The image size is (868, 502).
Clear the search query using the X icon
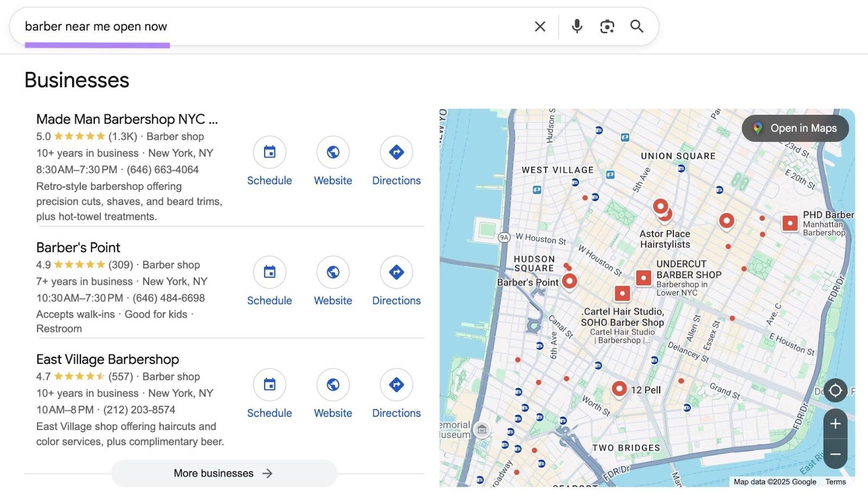(540, 26)
